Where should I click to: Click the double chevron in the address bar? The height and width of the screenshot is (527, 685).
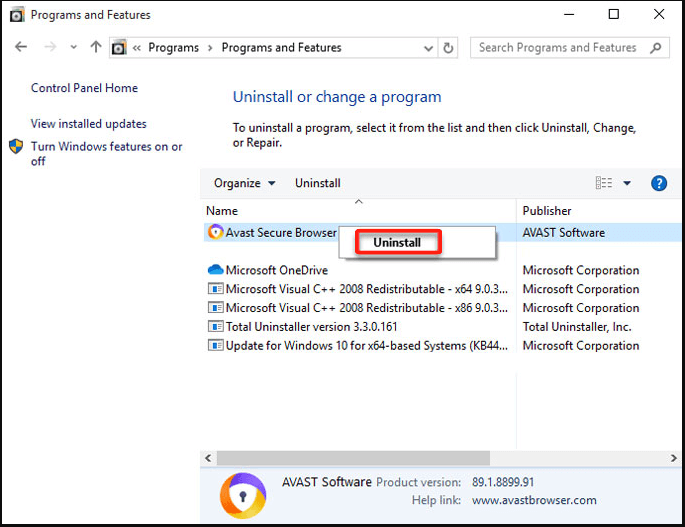[137, 48]
